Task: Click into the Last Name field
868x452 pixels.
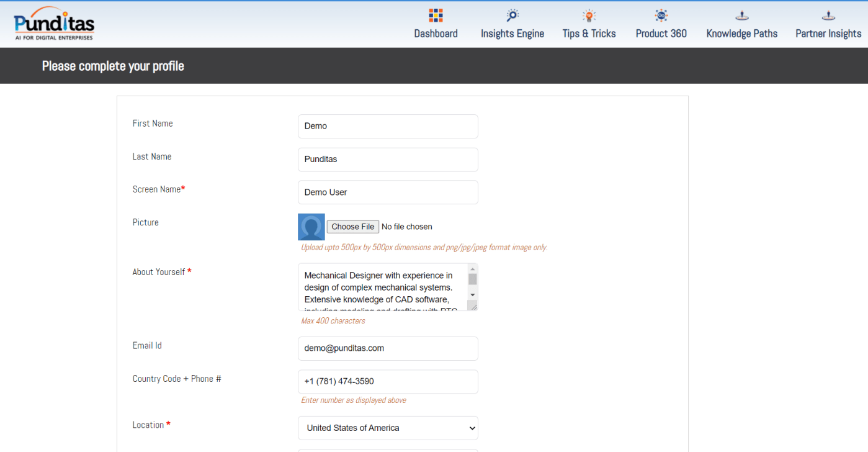Action: [x=388, y=160]
